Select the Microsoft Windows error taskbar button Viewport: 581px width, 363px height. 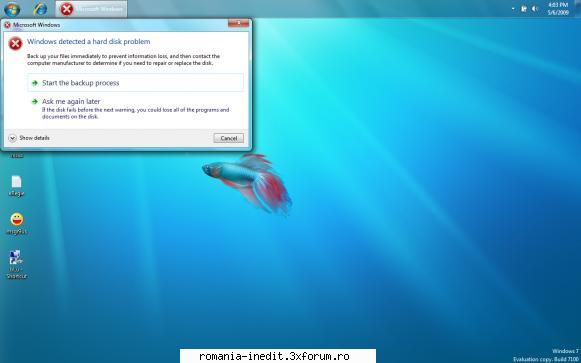92,9
